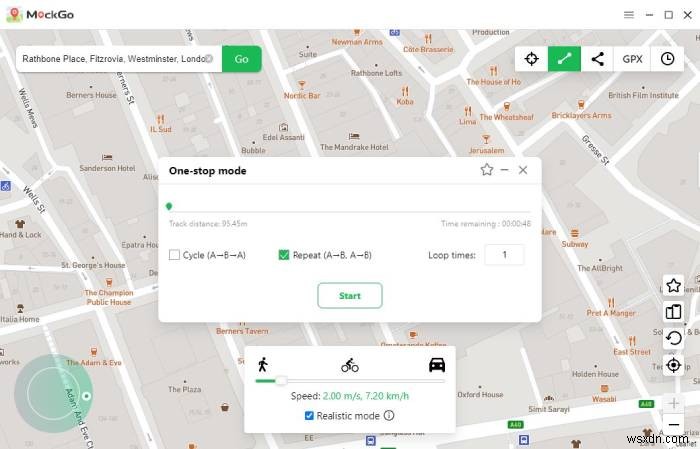This screenshot has height=449, width=700.
Task: Click British Film Institute map label
Action: [643, 95]
